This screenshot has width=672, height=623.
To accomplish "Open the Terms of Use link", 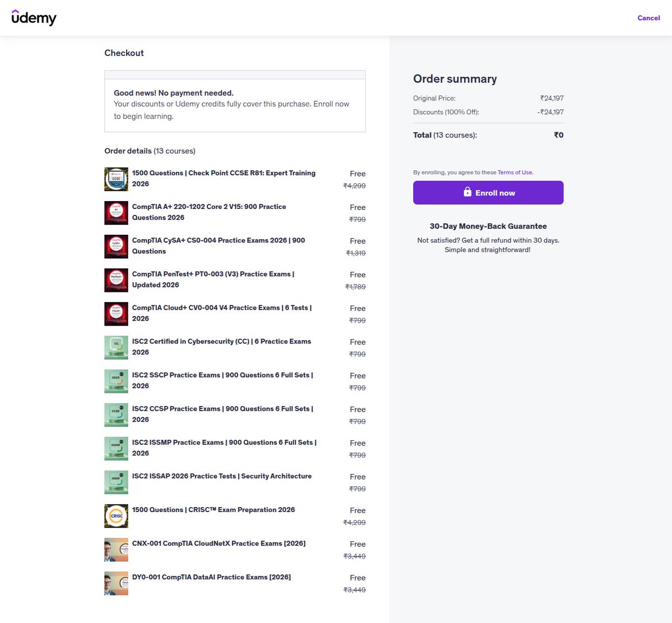I will pos(515,173).
